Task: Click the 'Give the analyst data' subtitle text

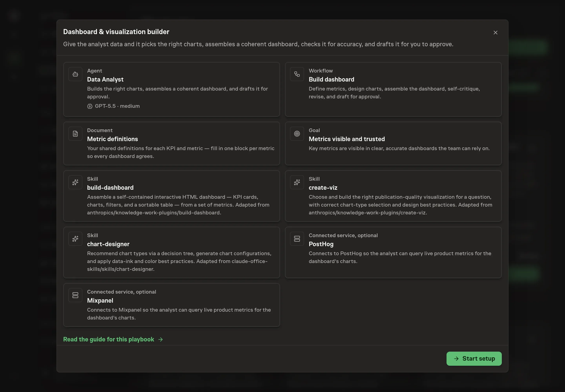Action: (258, 44)
